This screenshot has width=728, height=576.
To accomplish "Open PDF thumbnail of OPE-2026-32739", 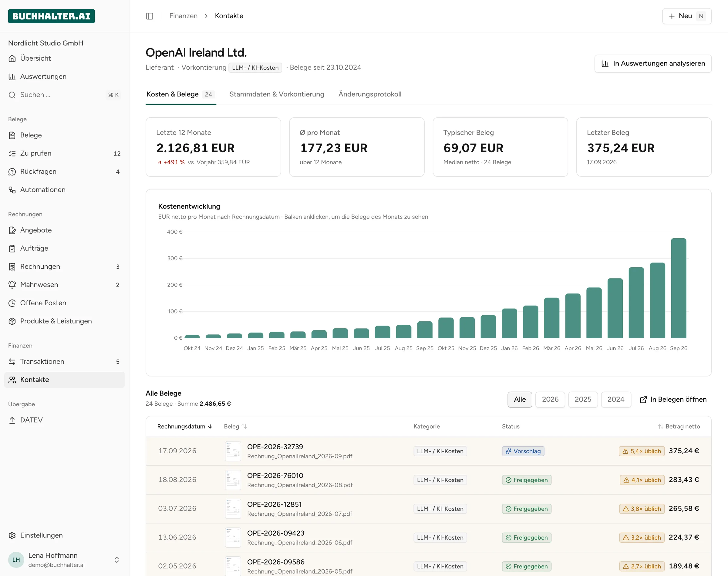I will pos(233,451).
